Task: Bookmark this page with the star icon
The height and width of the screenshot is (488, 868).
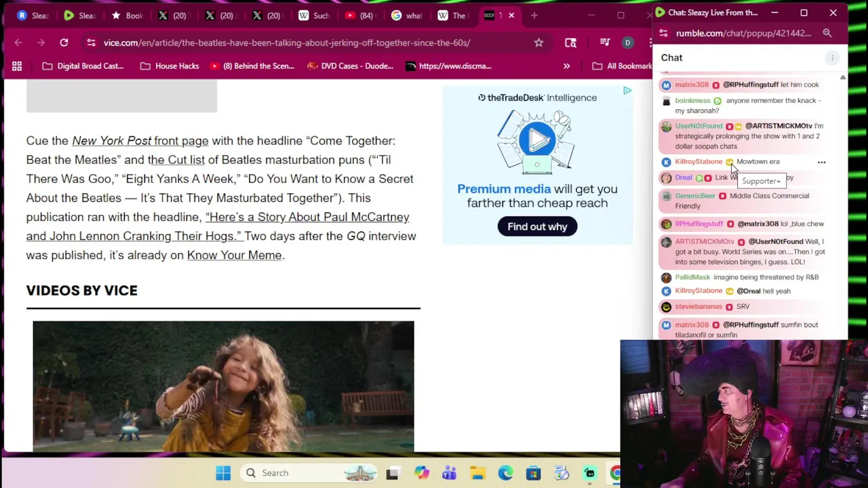Action: [538, 43]
